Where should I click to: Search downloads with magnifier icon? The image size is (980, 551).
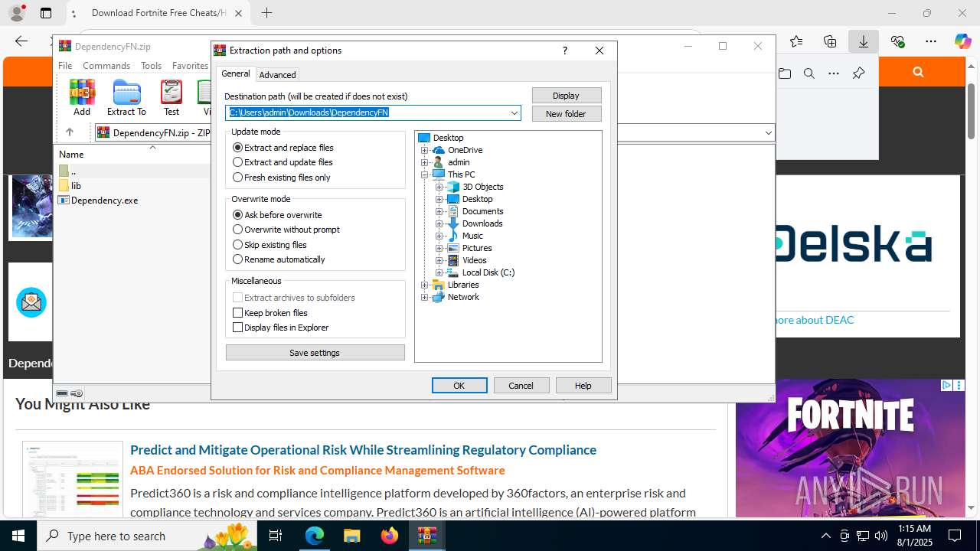pyautogui.click(x=809, y=73)
